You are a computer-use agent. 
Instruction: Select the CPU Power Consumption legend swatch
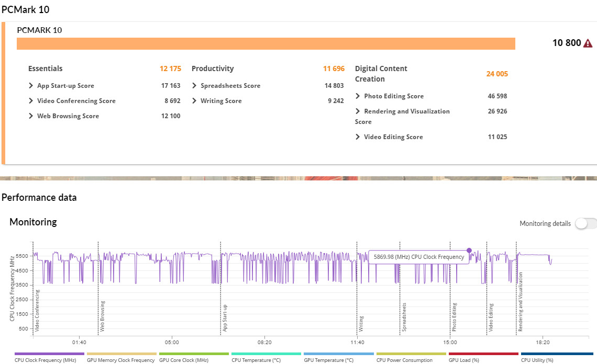tap(411, 354)
